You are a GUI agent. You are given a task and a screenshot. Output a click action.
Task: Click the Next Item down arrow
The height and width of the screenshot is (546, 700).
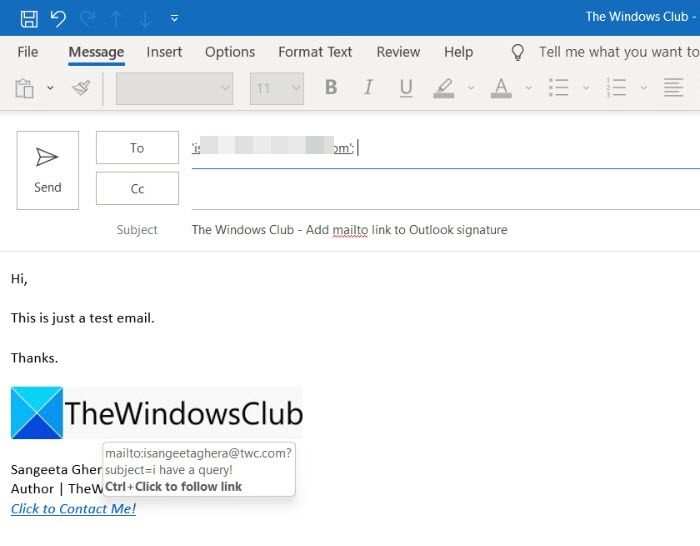pos(145,19)
